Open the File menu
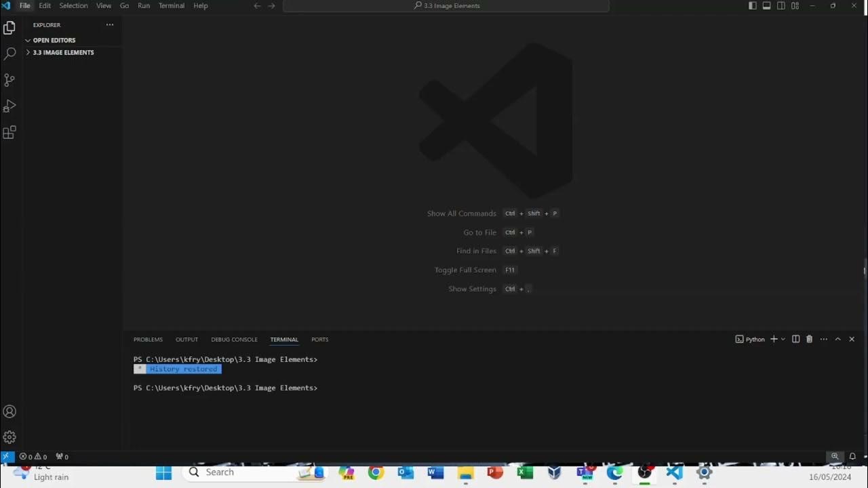The image size is (868, 488). pos(25,5)
